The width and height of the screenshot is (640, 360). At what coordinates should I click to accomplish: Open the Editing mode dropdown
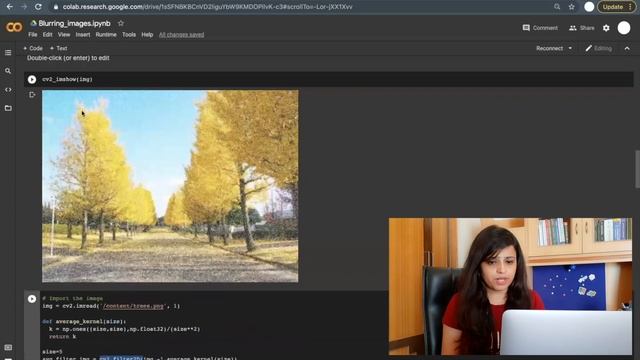[598, 48]
